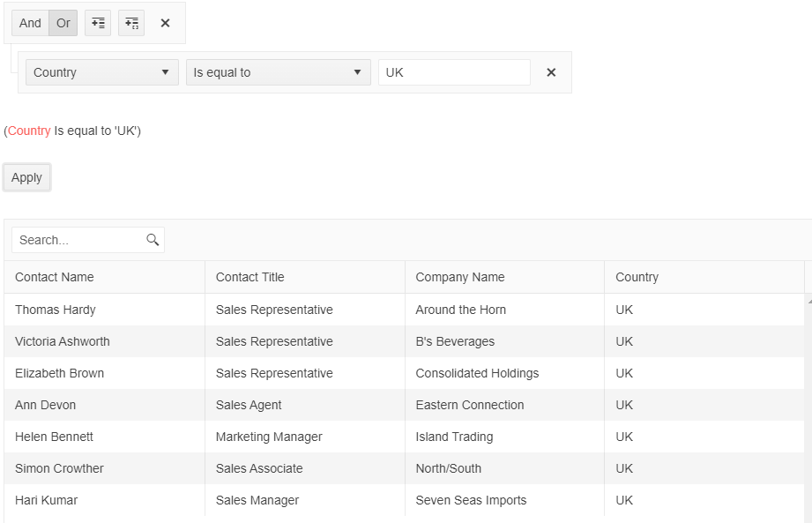Image resolution: width=812 pixels, height=523 pixels.
Task: Sort by the Contact Title column header
Action: 250,277
